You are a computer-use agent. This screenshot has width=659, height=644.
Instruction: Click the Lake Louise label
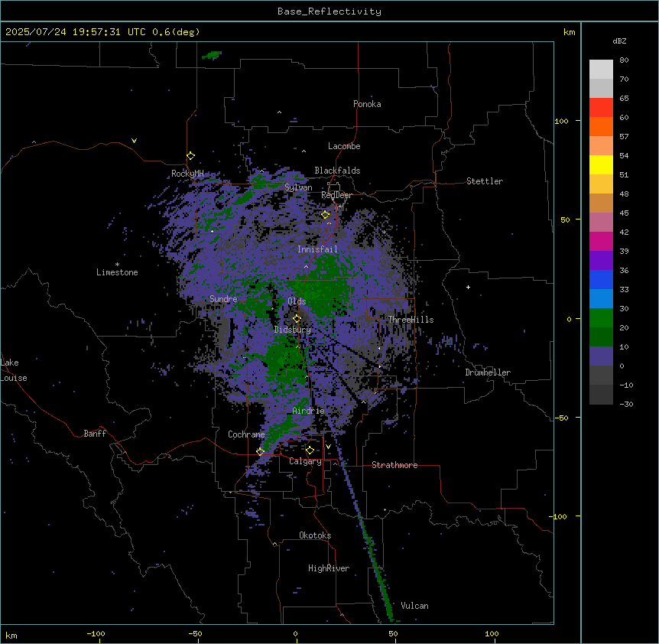coord(14,370)
